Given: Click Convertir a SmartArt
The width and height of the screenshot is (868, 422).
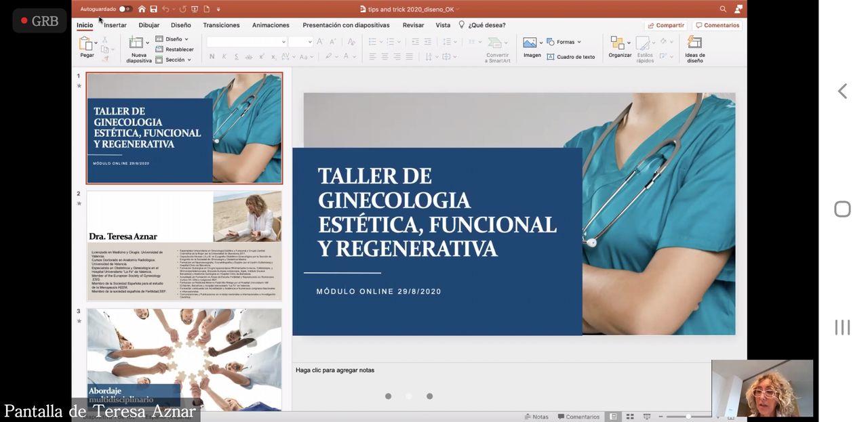Looking at the screenshot, I should (x=497, y=49).
